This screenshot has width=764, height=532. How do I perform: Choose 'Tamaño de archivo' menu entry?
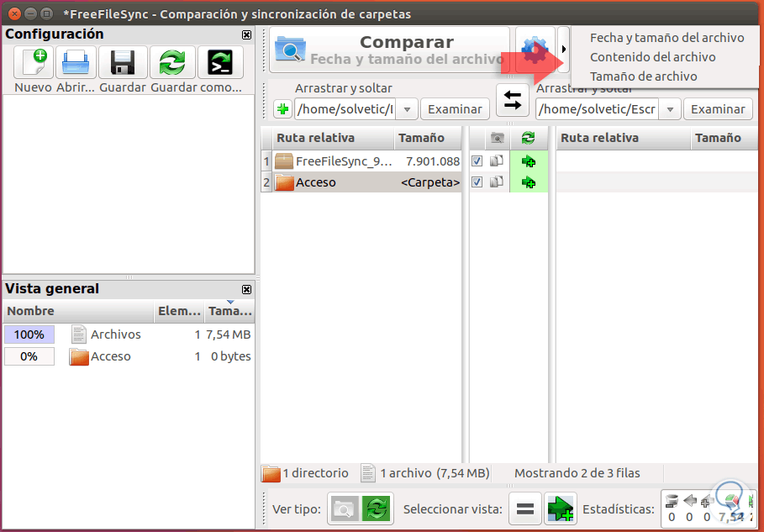pyautogui.click(x=643, y=76)
